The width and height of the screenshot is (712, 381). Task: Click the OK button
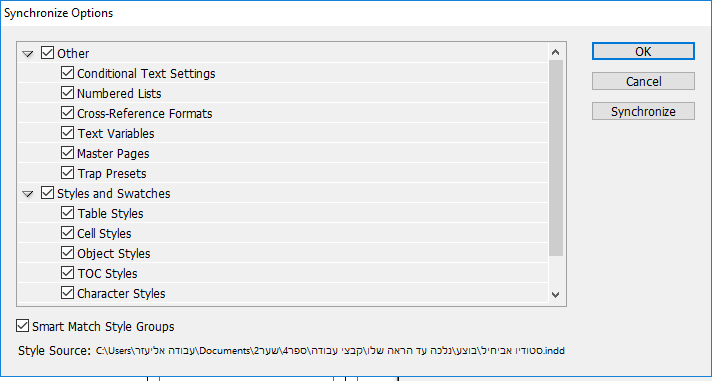[x=643, y=51]
